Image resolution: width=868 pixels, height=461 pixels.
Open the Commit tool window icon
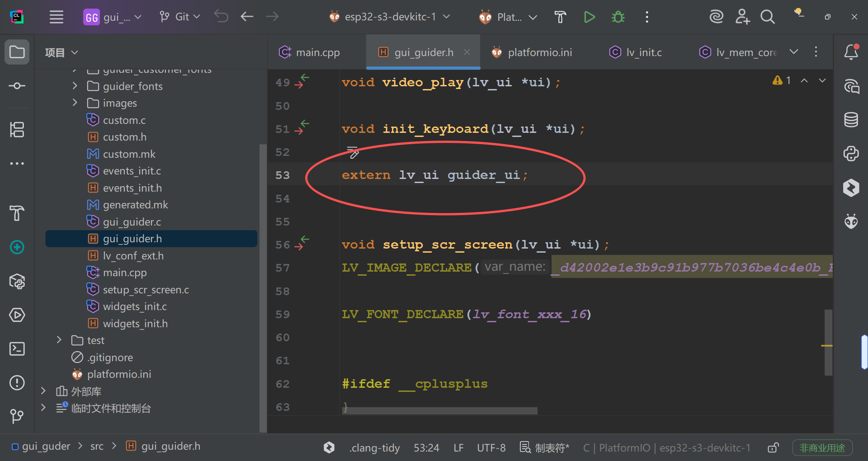[17, 86]
